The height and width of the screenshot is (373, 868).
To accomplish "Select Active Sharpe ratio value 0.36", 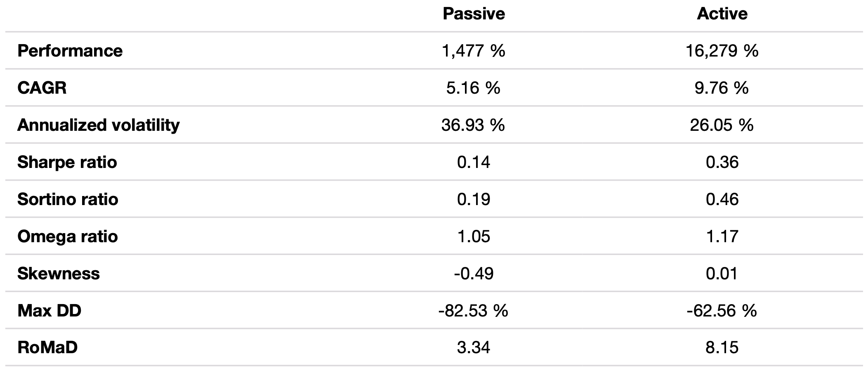I will point(722,162).
